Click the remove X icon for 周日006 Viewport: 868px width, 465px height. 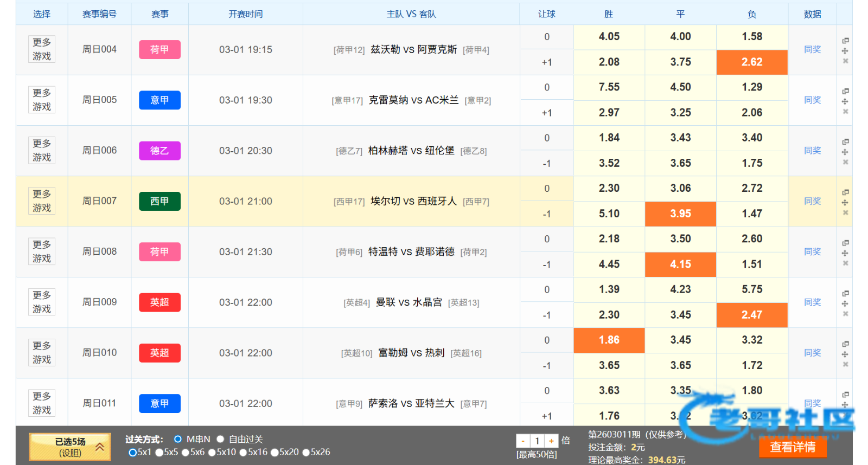[845, 162]
